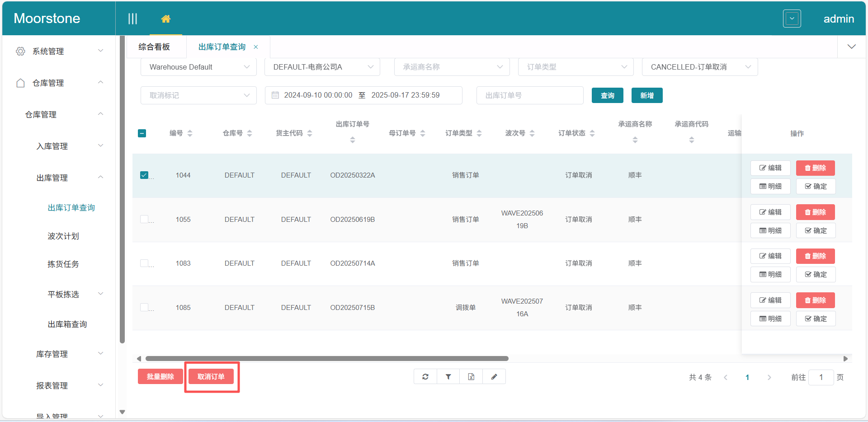Click the home icon in top bar
Image resolution: width=868 pixels, height=422 pixels.
point(166,19)
